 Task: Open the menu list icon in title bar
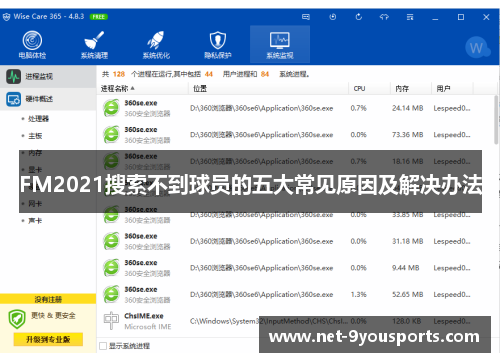410,17
